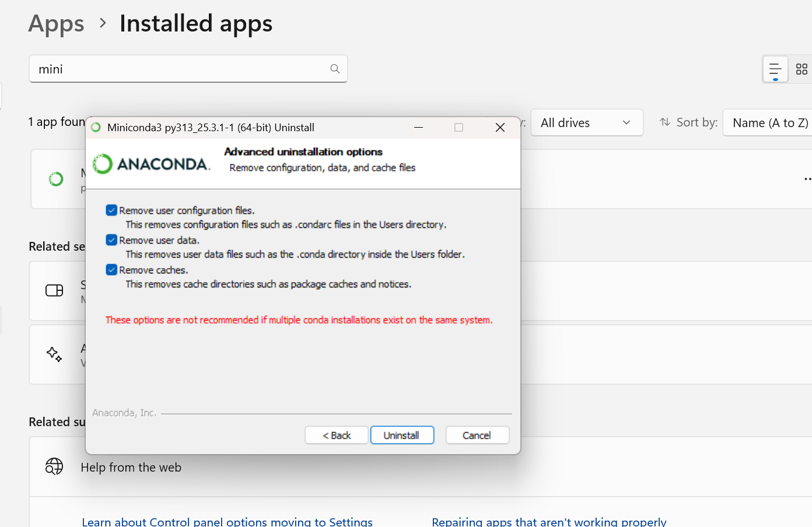
Task: Uncheck Remove user data option
Action: 111,240
